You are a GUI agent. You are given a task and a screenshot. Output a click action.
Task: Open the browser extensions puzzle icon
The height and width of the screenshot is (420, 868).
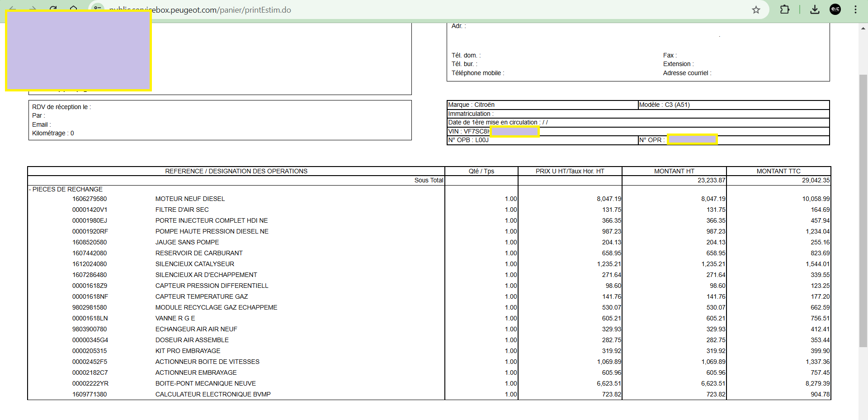(785, 10)
